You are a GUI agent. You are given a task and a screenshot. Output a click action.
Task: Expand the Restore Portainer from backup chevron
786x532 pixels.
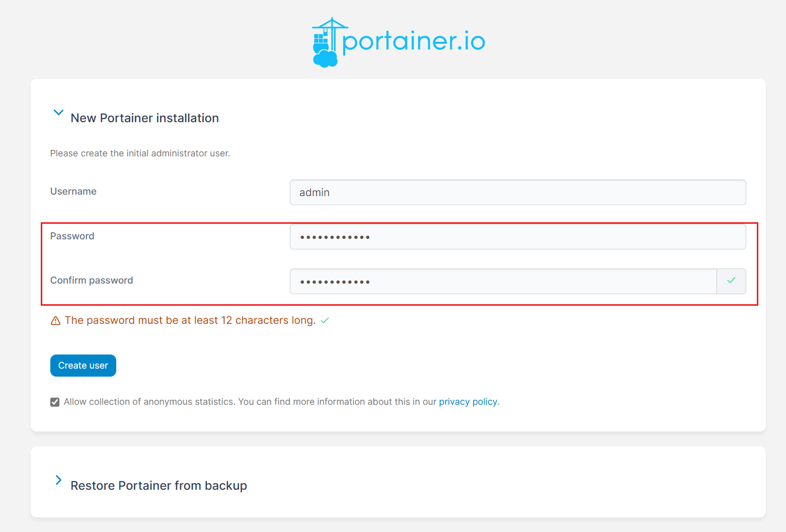(58, 480)
